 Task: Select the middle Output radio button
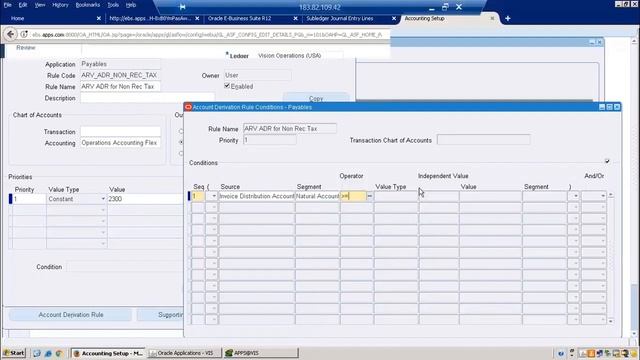coord(181,142)
